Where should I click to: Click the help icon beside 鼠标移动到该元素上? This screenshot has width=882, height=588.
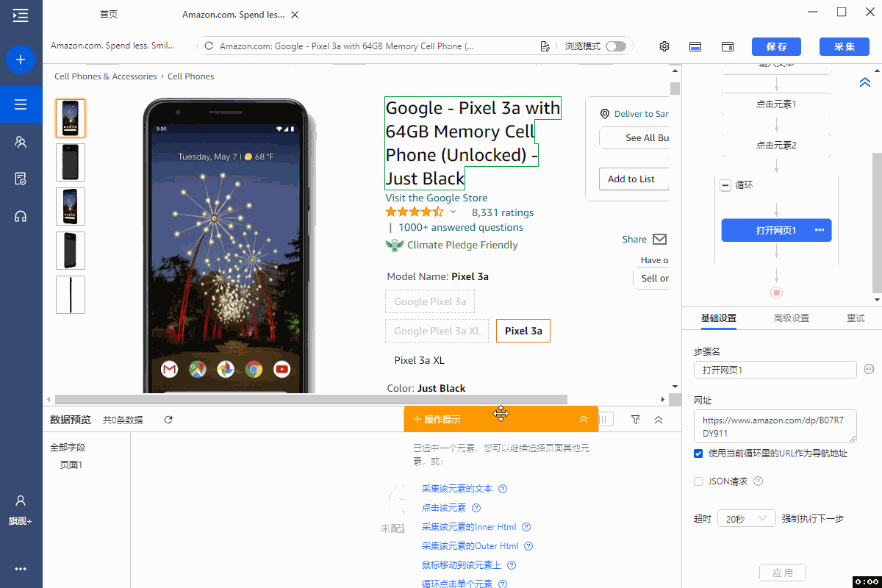pyautogui.click(x=512, y=565)
